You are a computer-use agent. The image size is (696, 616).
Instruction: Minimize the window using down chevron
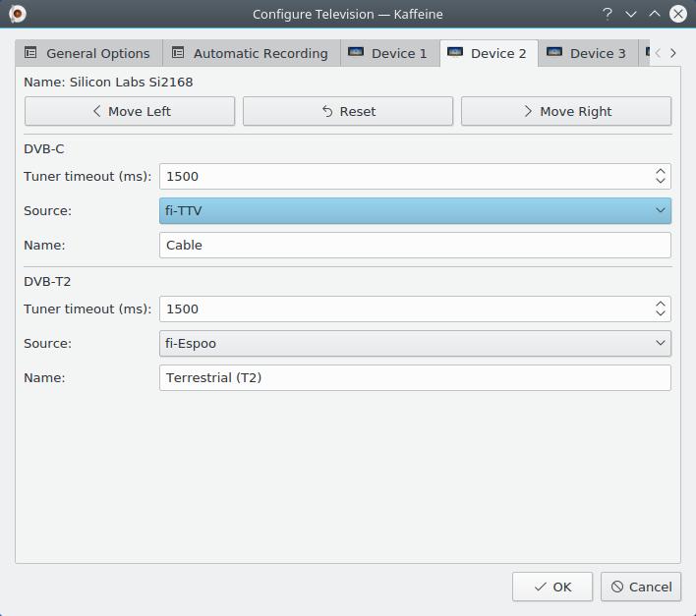(631, 14)
